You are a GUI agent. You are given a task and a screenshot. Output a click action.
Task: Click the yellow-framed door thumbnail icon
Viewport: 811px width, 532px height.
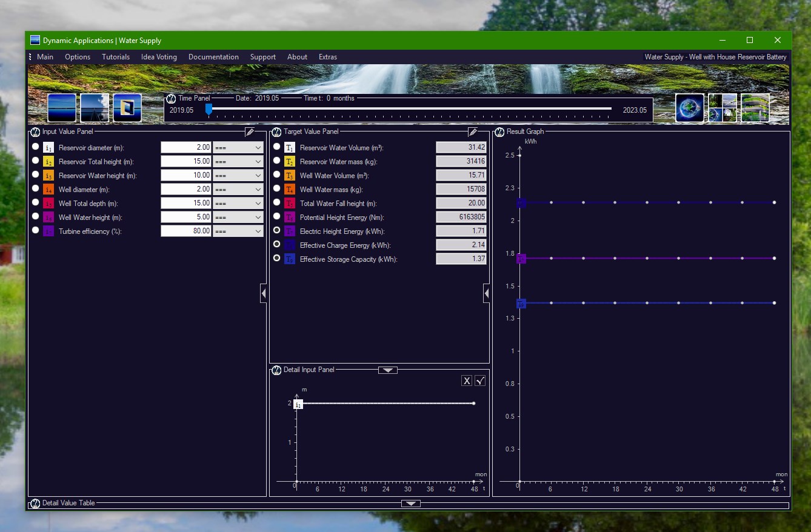(127, 108)
